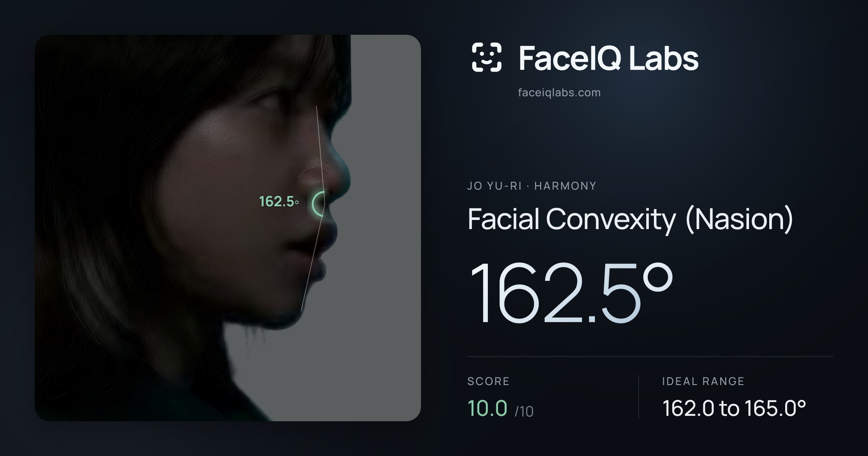The image size is (868, 456).
Task: Click the IDEAL RANGE label
Action: point(703,381)
